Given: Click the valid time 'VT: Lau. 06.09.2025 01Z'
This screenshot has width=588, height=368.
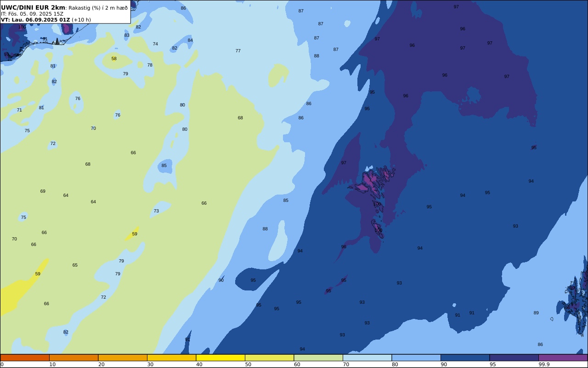Looking at the screenshot, I should point(35,20).
